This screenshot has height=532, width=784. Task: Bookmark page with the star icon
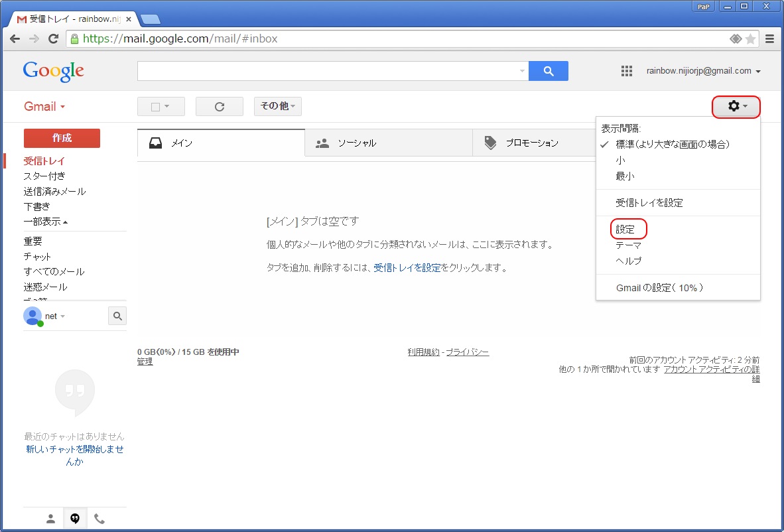coord(750,39)
